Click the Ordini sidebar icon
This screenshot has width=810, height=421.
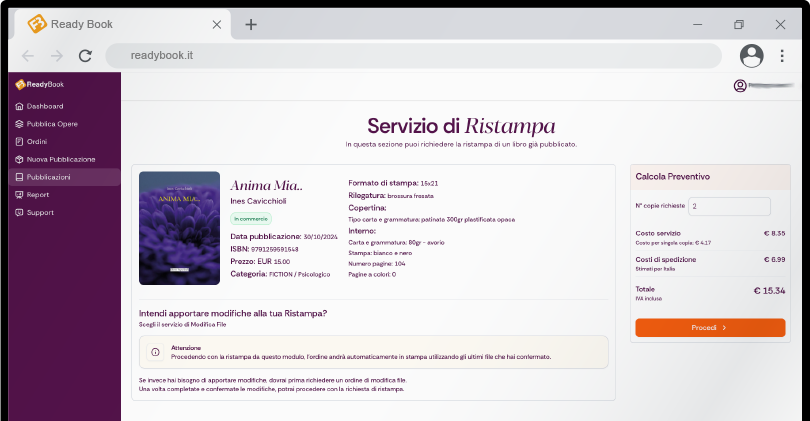(x=18, y=142)
